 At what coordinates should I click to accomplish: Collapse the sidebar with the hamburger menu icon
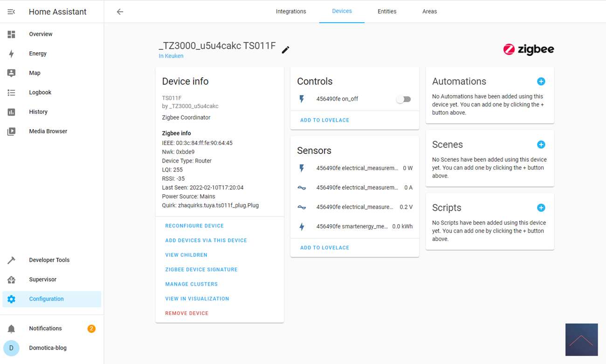pyautogui.click(x=11, y=12)
